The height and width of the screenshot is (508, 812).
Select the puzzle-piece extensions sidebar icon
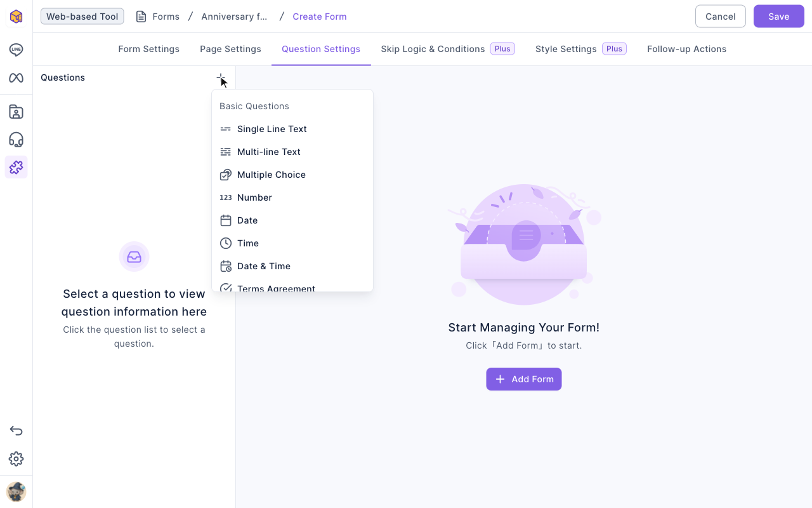click(x=16, y=167)
